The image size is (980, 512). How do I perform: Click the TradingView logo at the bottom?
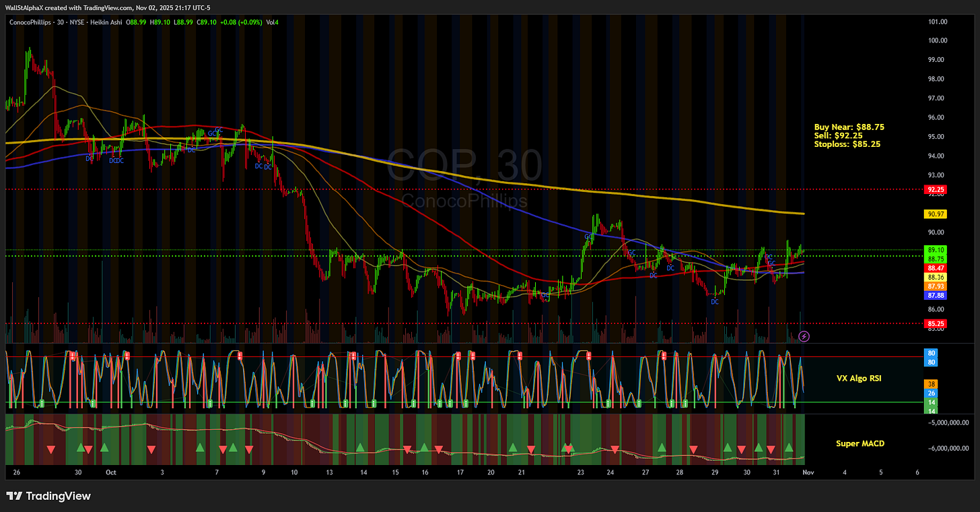(48, 497)
